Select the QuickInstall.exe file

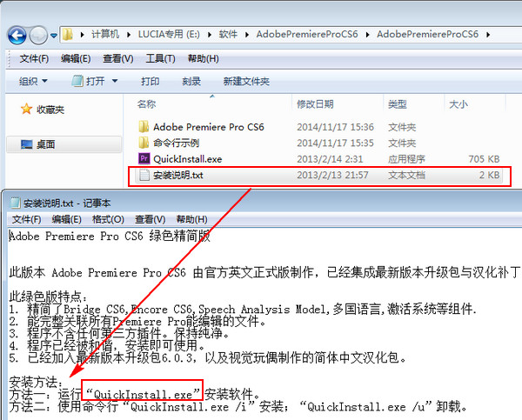click(187, 159)
